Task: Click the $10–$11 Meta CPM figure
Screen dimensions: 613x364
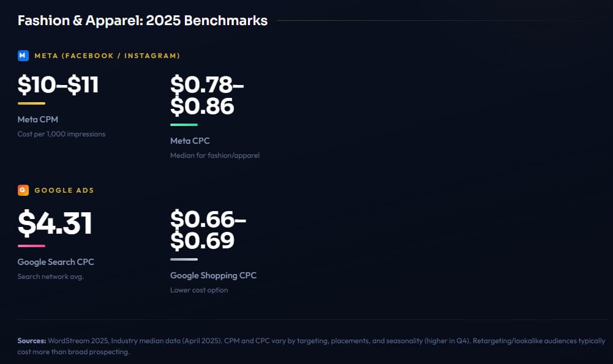Action: (58, 84)
